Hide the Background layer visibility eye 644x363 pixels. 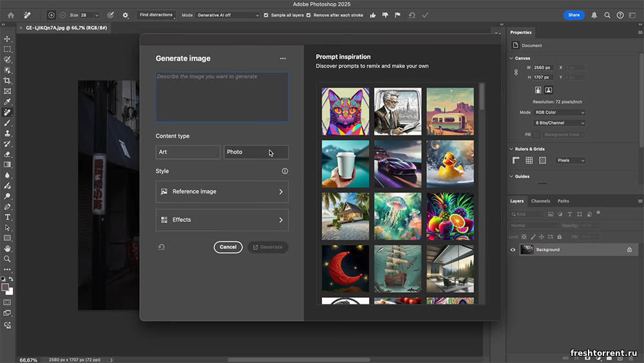[513, 250]
